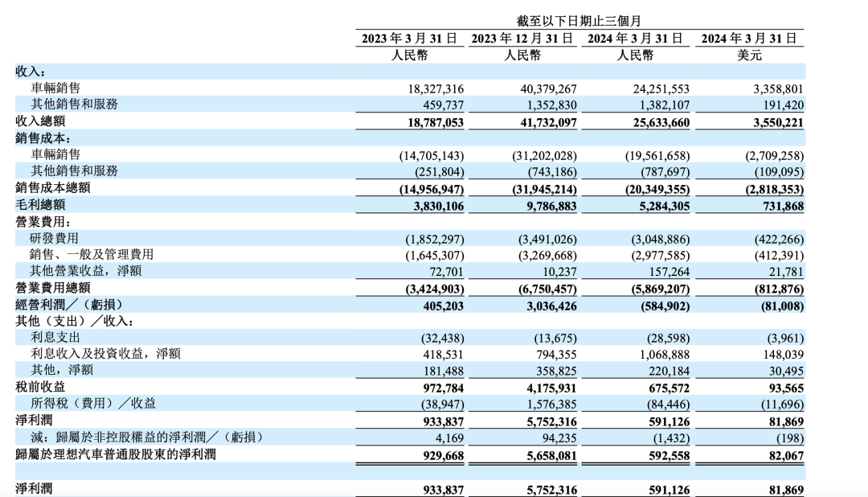Click the '銷售、一般及管理費用' row label
Viewport: 868px width, 497px height.
[92, 254]
